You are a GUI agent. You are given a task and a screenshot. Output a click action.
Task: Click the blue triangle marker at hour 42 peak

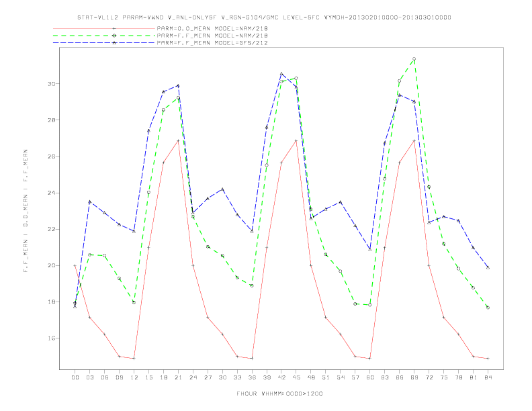[x=281, y=74]
